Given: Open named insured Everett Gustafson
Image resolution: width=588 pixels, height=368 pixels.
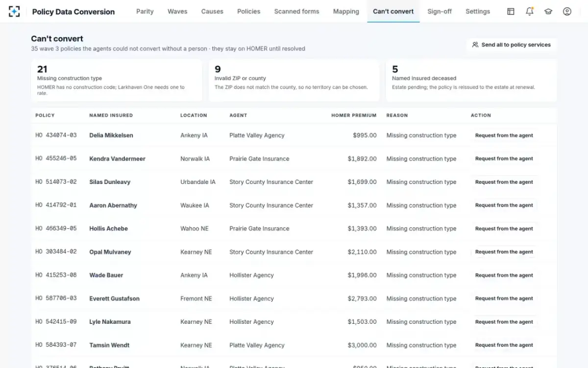Looking at the screenshot, I should pyautogui.click(x=114, y=298).
